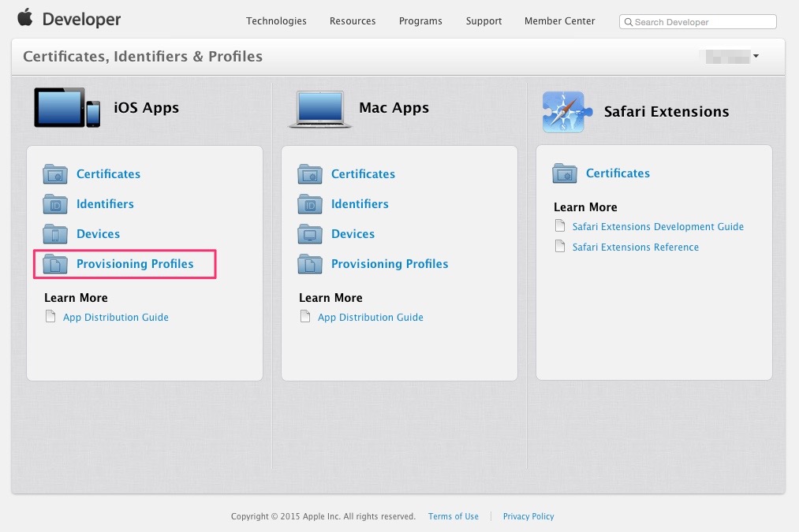Click Learn More text in iOS Apps panel
The width and height of the screenshot is (799, 532).
pyautogui.click(x=76, y=298)
